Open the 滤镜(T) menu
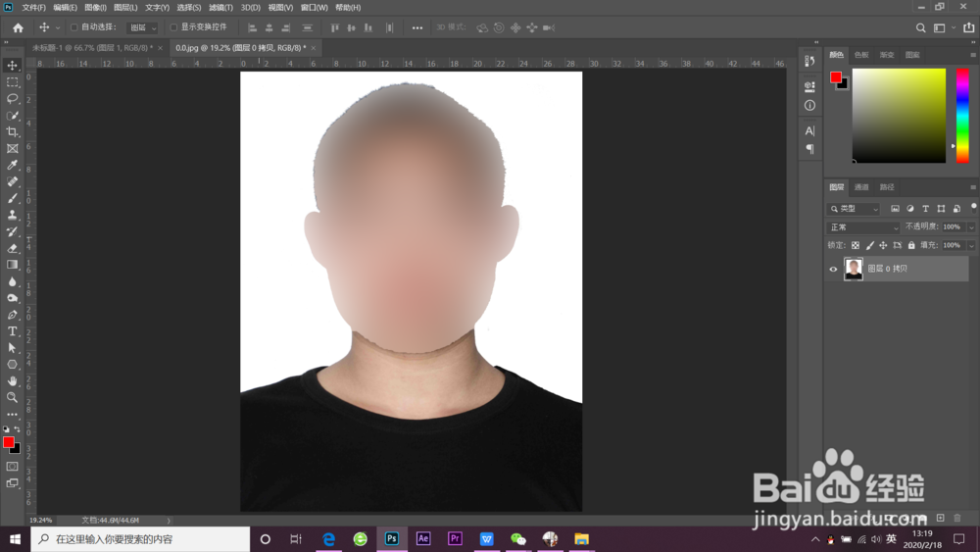 pos(220,8)
